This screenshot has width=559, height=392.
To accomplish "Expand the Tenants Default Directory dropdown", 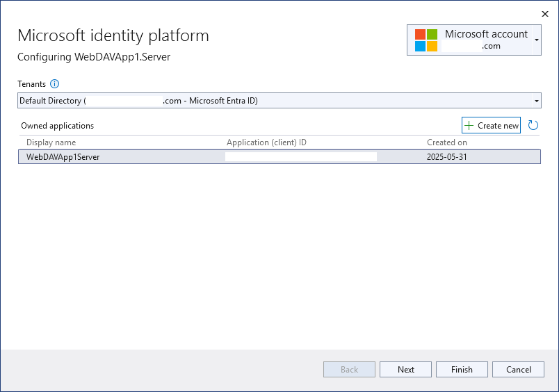I will (537, 101).
